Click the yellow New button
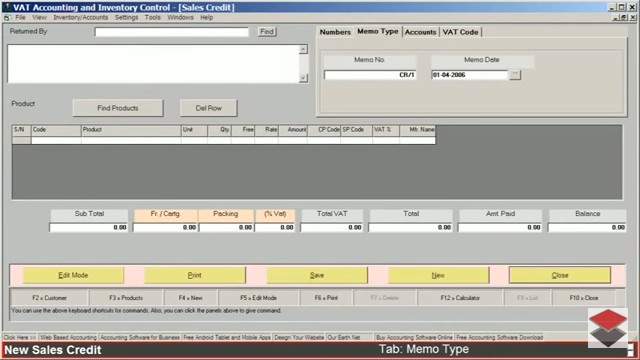The height and width of the screenshot is (360, 640). 438,275
